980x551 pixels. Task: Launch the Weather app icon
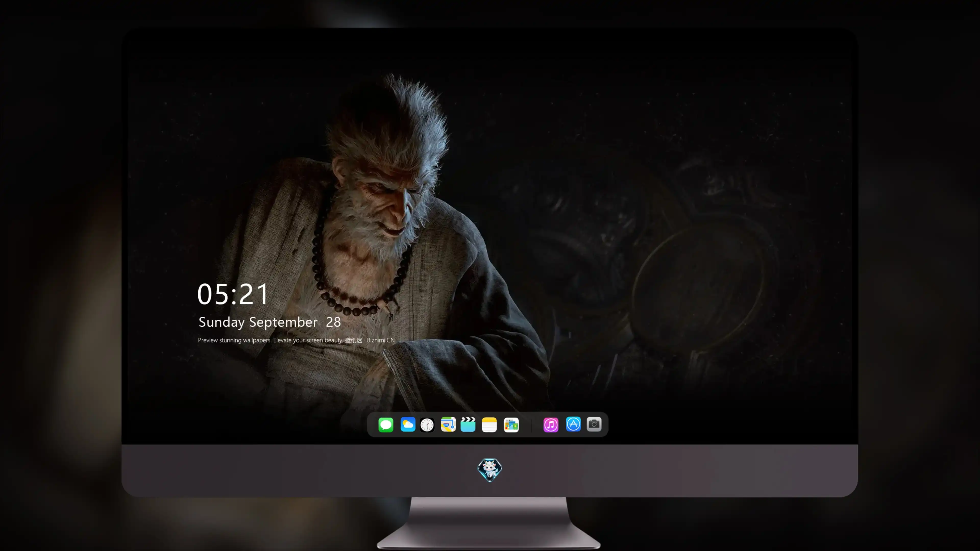408,424
